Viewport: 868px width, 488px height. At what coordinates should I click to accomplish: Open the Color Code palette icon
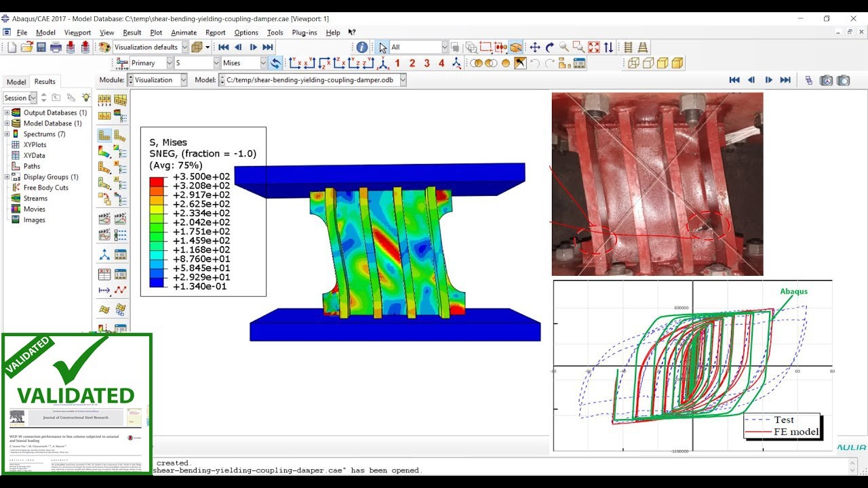[104, 47]
